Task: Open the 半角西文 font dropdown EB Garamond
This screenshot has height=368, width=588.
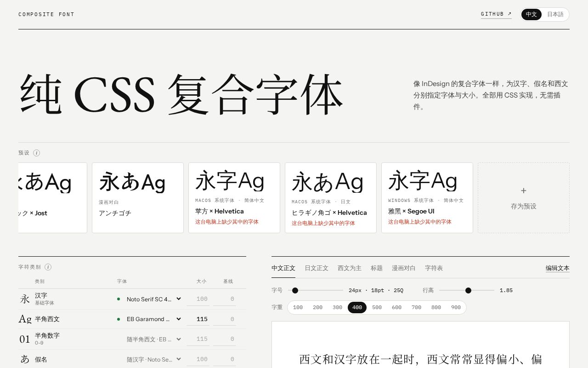Action: (154, 319)
